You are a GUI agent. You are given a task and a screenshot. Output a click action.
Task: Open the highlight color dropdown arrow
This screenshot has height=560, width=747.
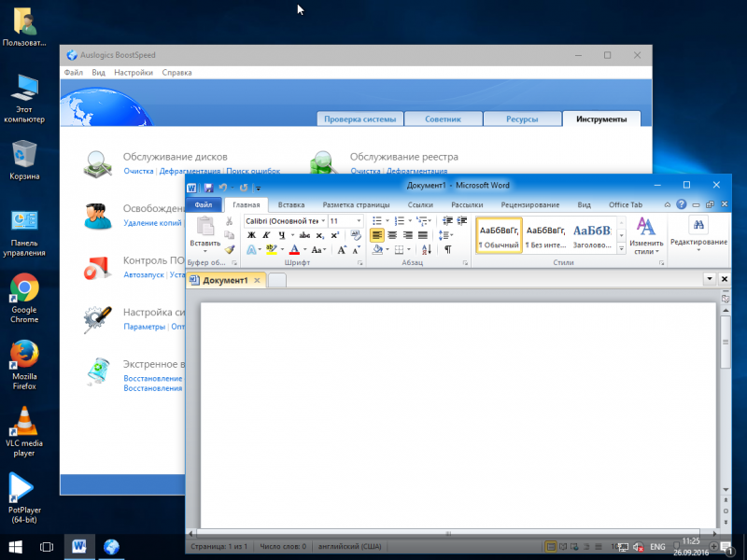(x=282, y=249)
